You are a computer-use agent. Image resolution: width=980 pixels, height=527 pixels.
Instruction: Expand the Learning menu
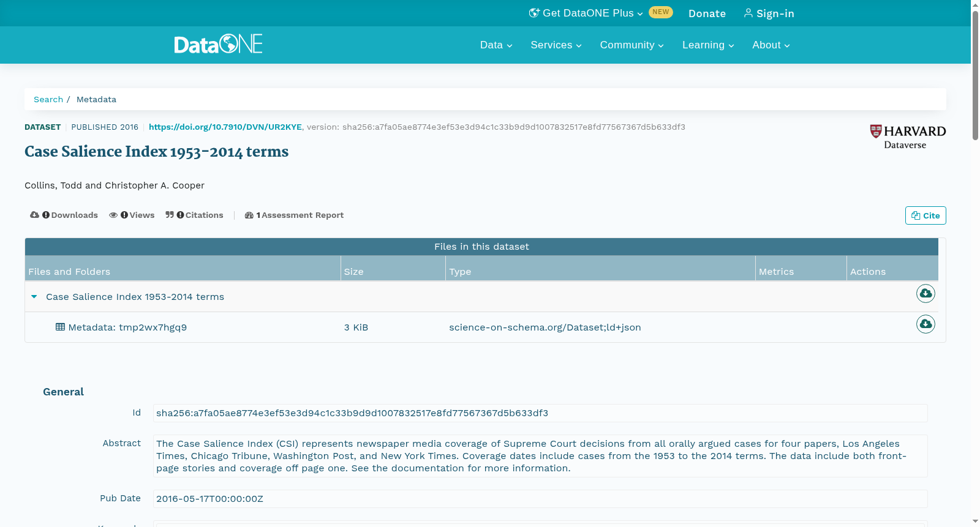point(708,45)
